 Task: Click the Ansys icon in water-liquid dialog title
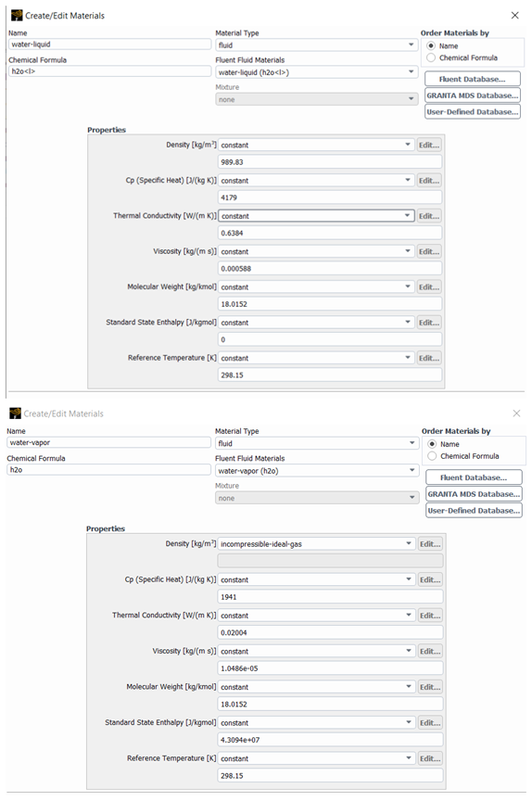click(17, 16)
